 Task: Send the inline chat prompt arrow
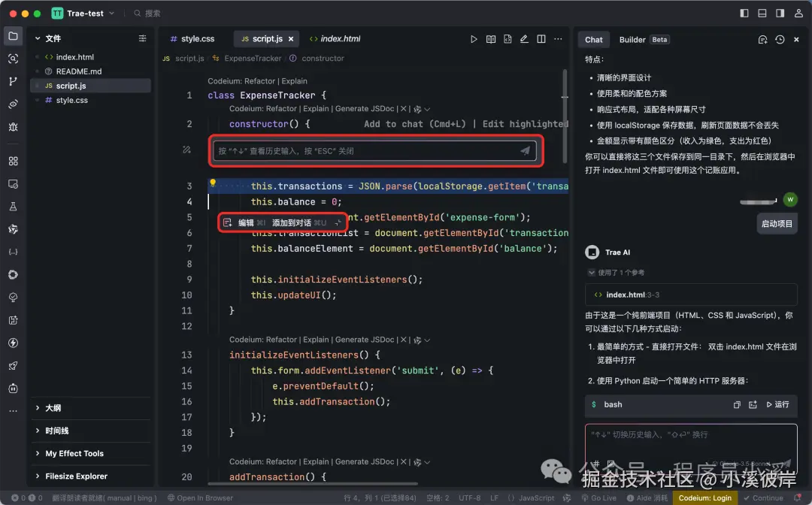(525, 150)
